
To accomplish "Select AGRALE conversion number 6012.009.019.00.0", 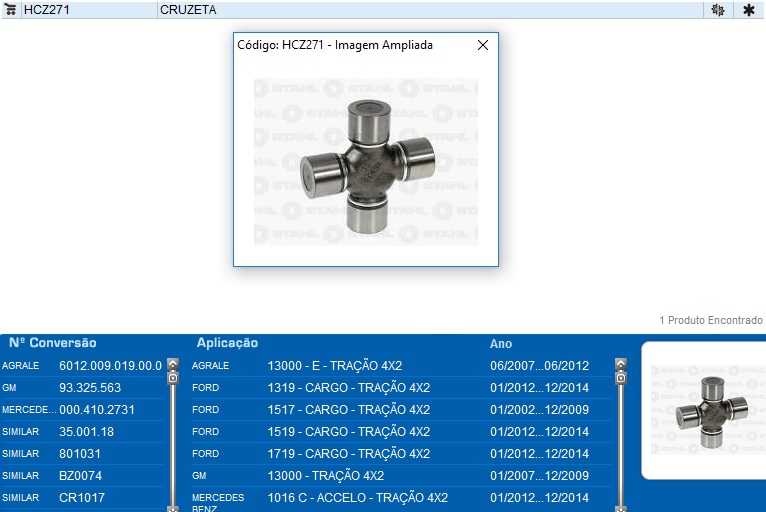I will [x=110, y=366].
